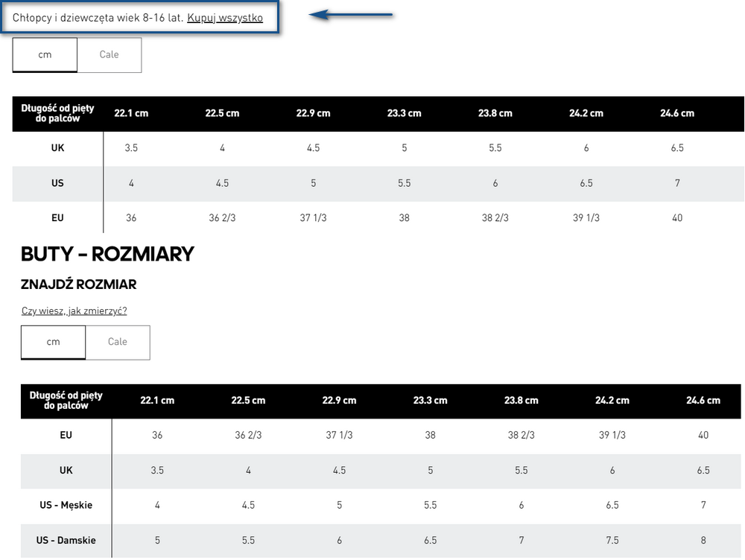Click EU size 38 2/3 in upper table

495,218
